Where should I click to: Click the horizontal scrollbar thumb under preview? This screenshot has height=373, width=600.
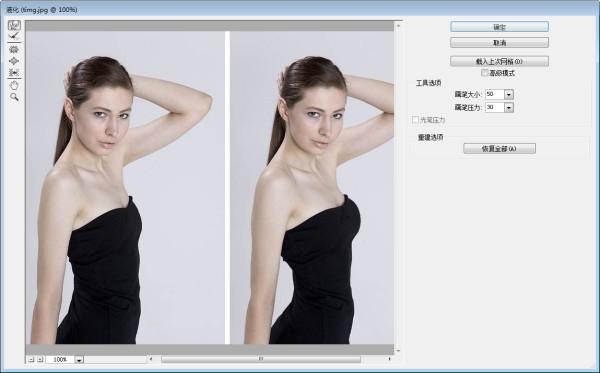261,359
